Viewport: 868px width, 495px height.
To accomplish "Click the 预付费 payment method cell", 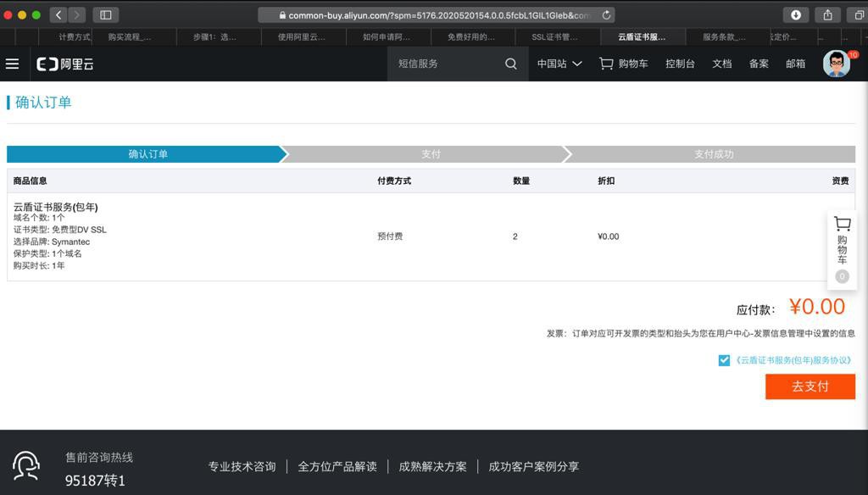I will 390,236.
